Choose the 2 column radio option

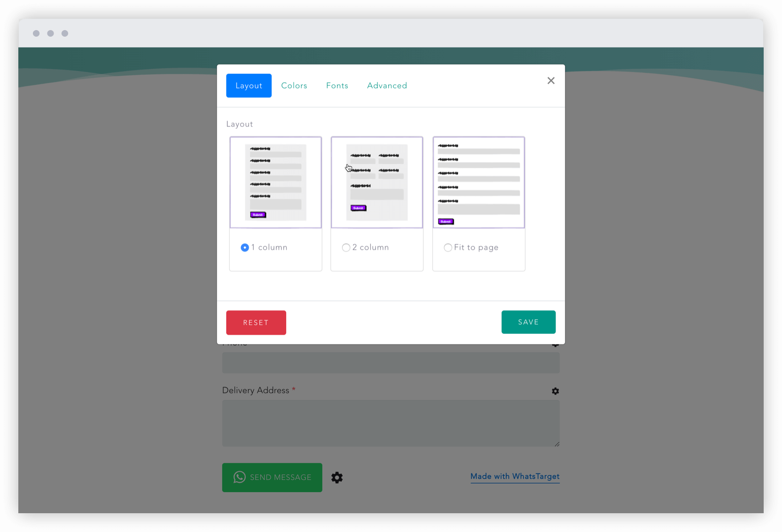[x=346, y=248]
